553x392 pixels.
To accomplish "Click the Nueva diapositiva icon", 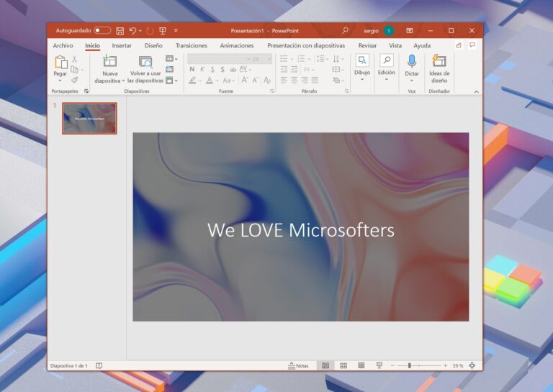I will (x=109, y=61).
